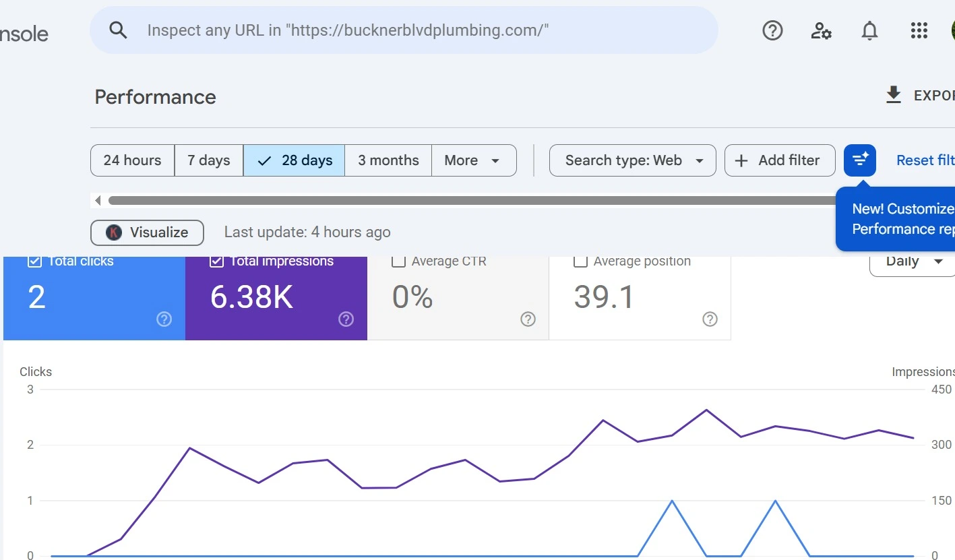Click the Clicks axis label
The height and width of the screenshot is (560, 955).
coord(36,372)
